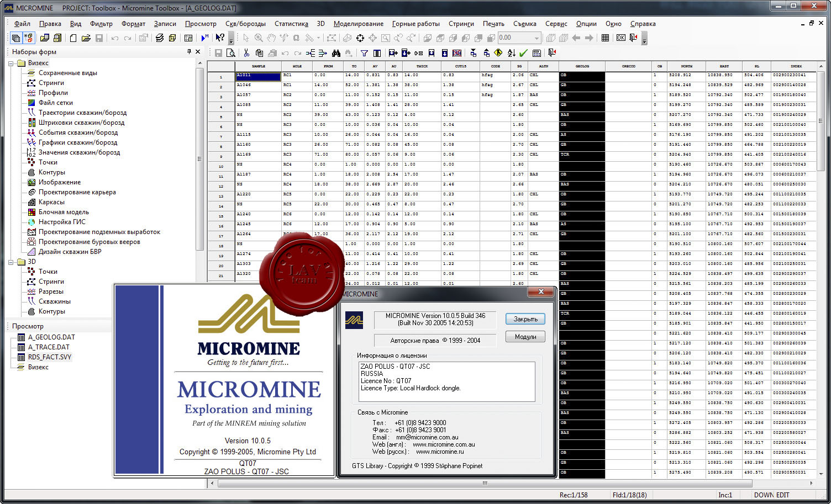Collapse the Визекс tree node
The image size is (831, 504).
click(x=11, y=63)
